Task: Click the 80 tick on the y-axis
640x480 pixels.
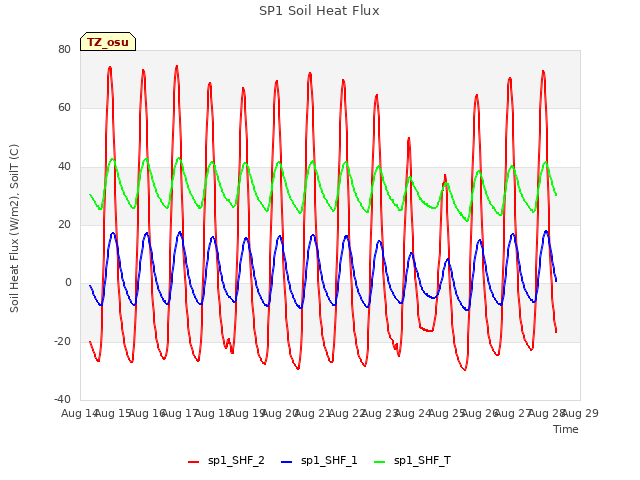Action: pos(64,49)
